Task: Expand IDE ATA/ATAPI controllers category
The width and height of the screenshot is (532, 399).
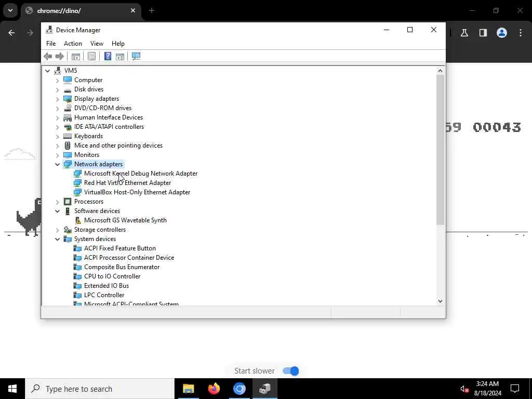Action: click(x=57, y=127)
